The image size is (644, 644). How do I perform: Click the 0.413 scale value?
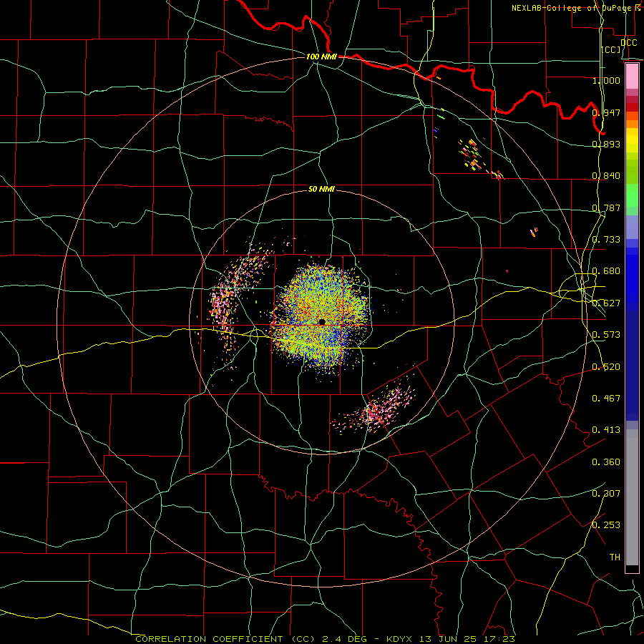click(606, 430)
